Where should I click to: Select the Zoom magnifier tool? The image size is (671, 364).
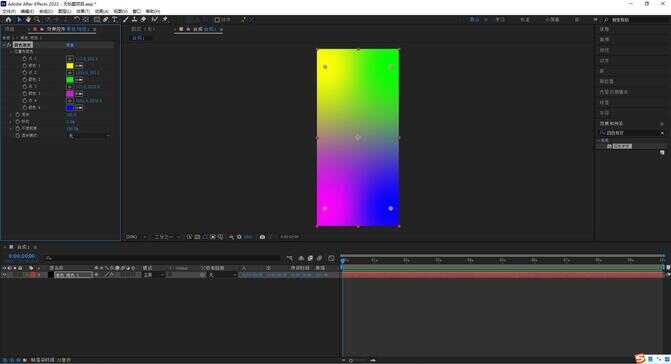click(x=37, y=20)
